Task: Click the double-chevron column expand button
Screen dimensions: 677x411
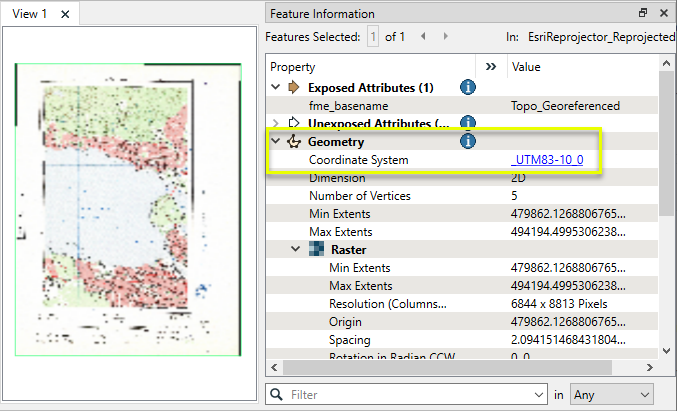Action: tap(491, 67)
